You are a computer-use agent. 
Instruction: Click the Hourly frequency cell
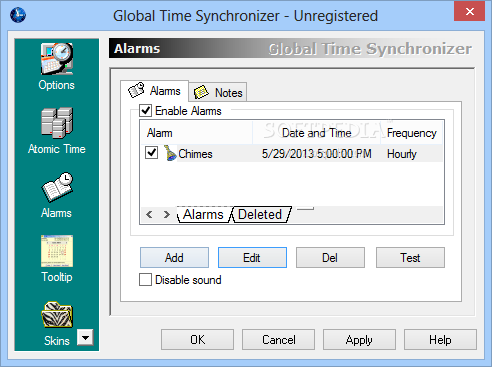402,154
